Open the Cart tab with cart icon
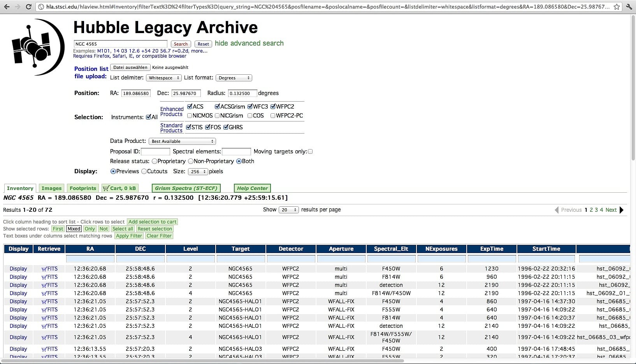Viewport: 636px width, 364px height. pyautogui.click(x=119, y=188)
